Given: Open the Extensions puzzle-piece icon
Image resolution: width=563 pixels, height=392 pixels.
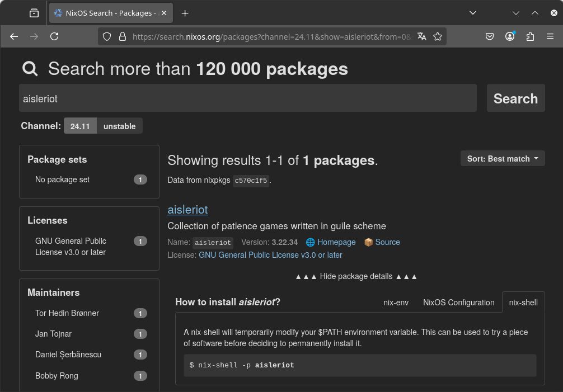Looking at the screenshot, I should click(x=530, y=36).
